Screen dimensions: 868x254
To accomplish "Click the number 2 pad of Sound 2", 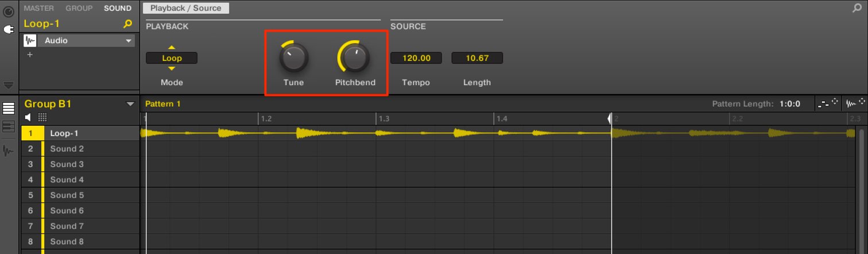I will (30, 149).
